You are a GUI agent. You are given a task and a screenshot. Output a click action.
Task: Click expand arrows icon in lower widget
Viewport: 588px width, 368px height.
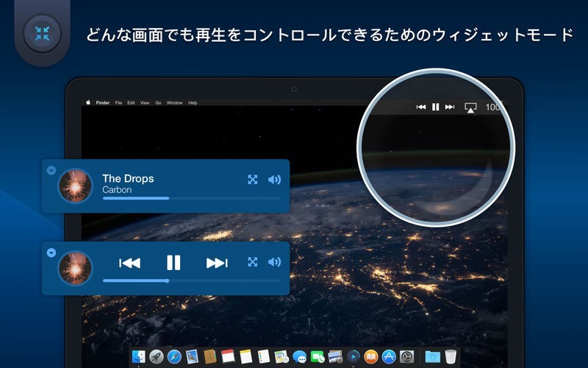click(x=253, y=262)
